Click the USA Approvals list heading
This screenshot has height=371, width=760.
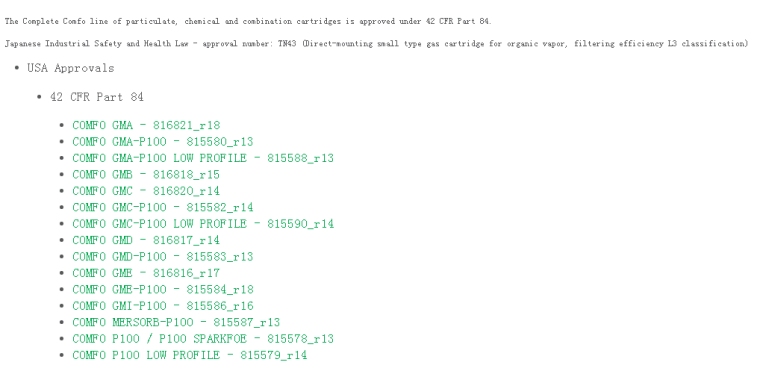(x=70, y=68)
